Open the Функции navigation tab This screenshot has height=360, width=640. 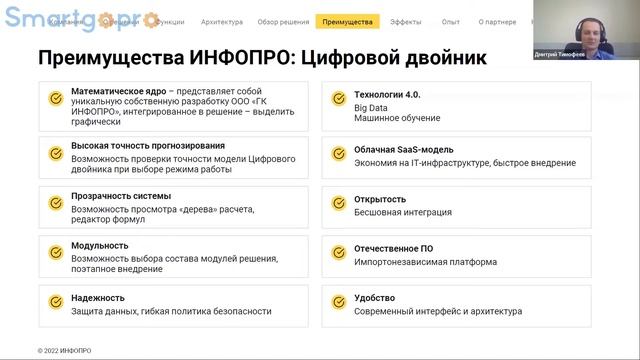(171, 22)
